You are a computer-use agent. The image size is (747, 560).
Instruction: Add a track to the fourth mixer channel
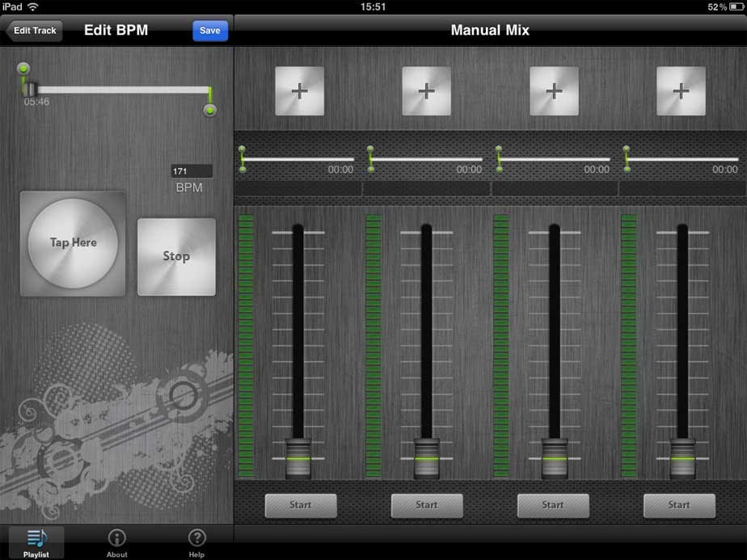tap(680, 91)
